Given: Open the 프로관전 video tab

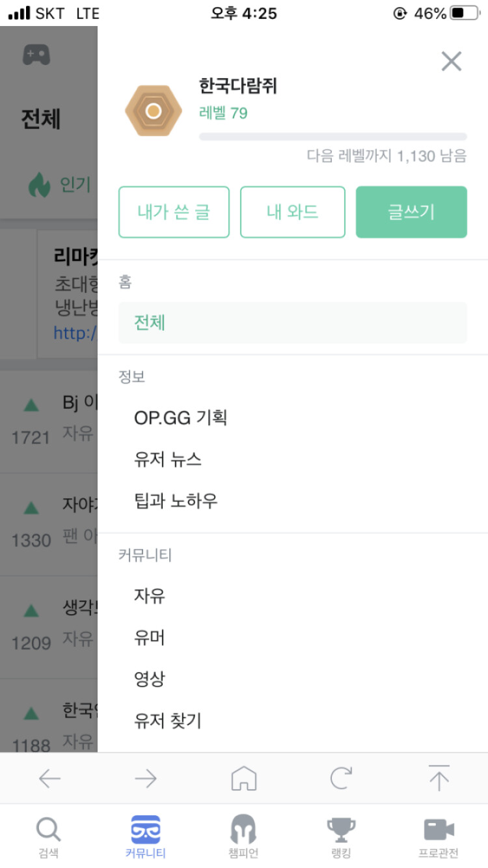Looking at the screenshot, I should (439, 837).
